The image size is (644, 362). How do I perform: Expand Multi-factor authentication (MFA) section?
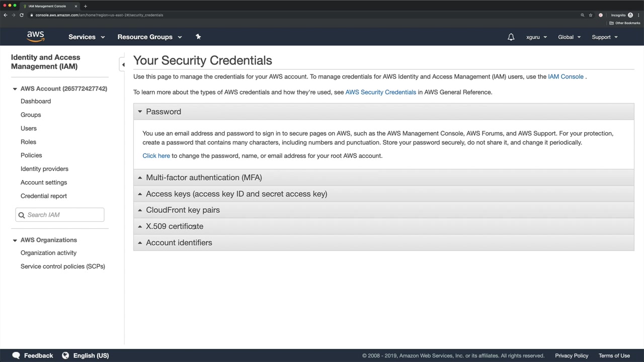[x=204, y=177]
